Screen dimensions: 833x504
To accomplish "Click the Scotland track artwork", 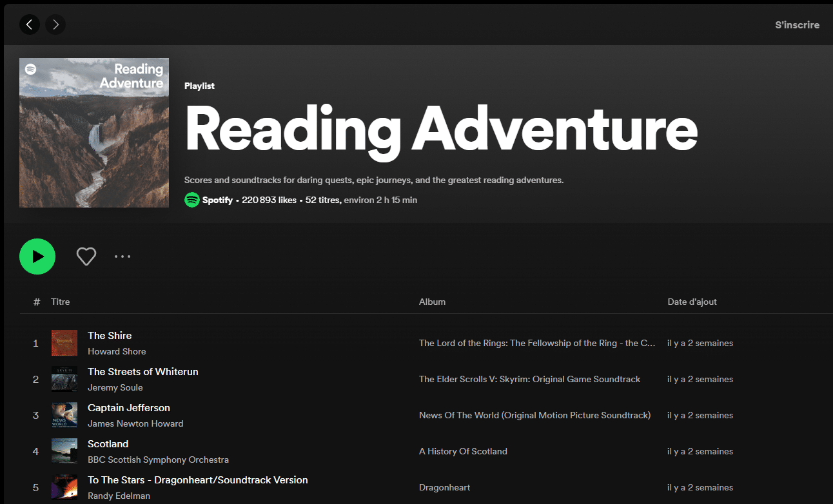I will (64, 451).
